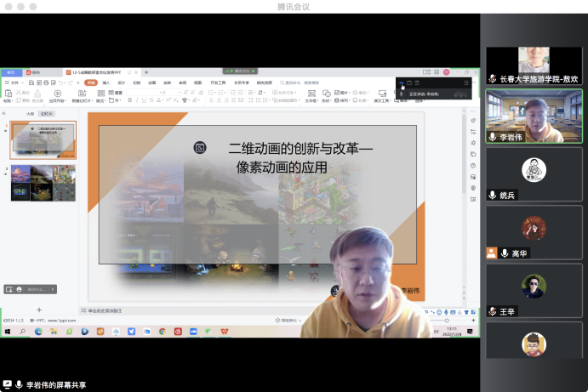Click the Increase font size icon

point(186,92)
